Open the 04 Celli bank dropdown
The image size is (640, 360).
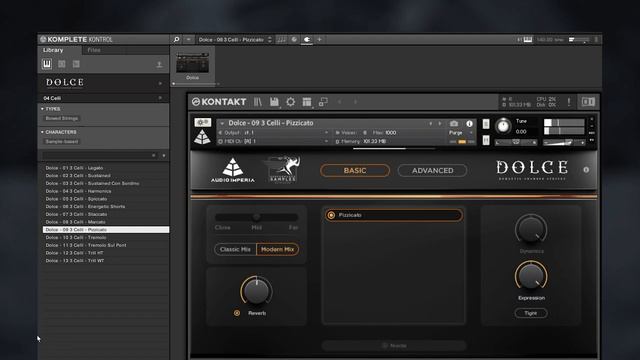tap(160, 98)
